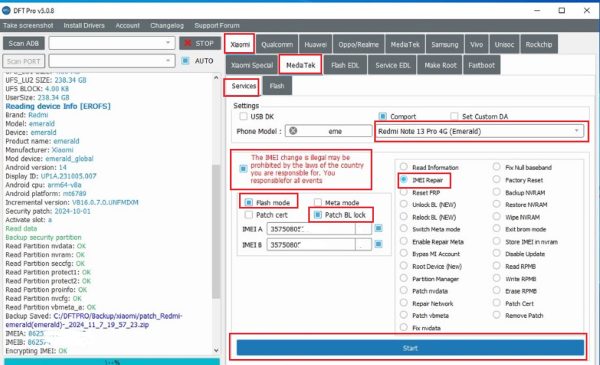Switch to the Oppo/Realme tab

coord(359,44)
